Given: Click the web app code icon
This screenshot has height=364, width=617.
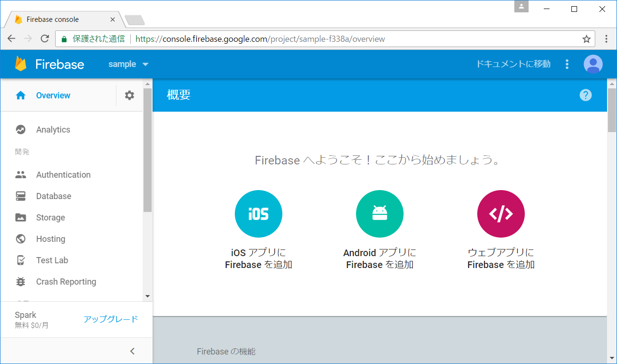Looking at the screenshot, I should pos(501,214).
